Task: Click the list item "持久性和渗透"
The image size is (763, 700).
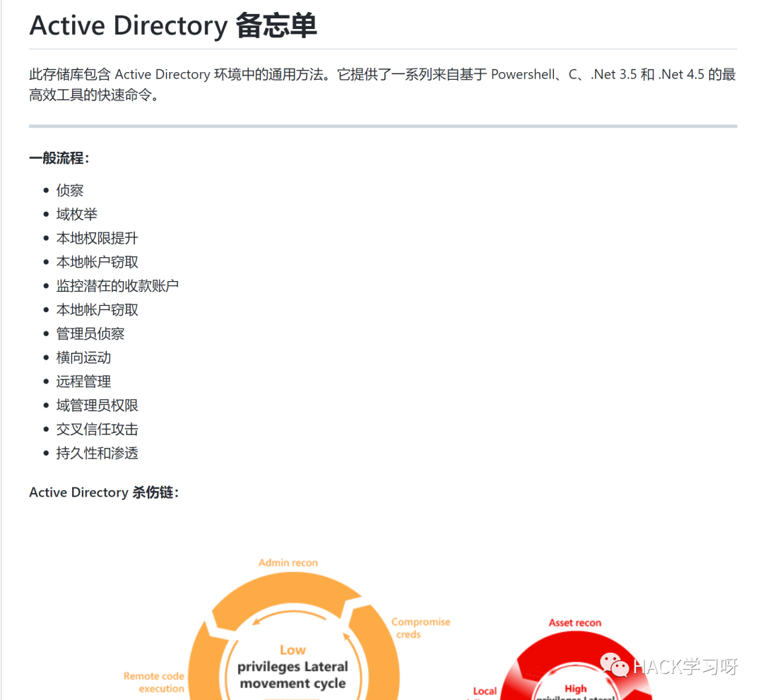Action: coord(97,453)
